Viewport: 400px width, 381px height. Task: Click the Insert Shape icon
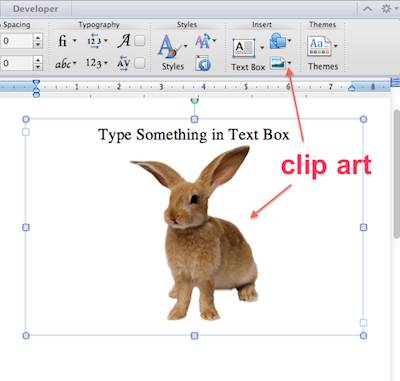pyautogui.click(x=278, y=41)
